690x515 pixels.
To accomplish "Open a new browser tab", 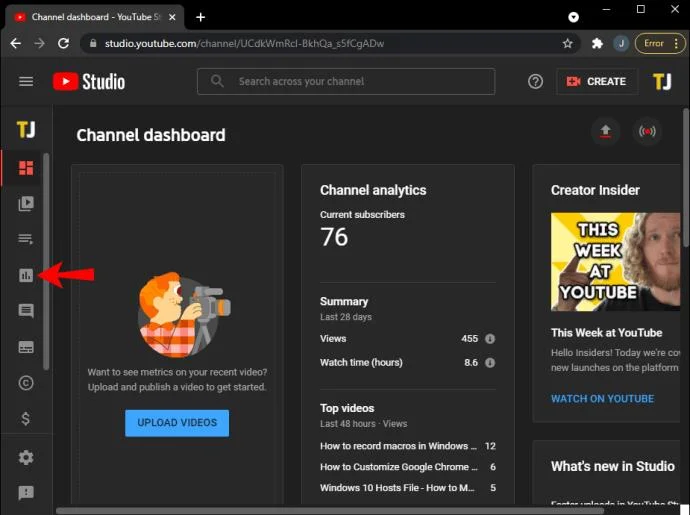I will [201, 17].
